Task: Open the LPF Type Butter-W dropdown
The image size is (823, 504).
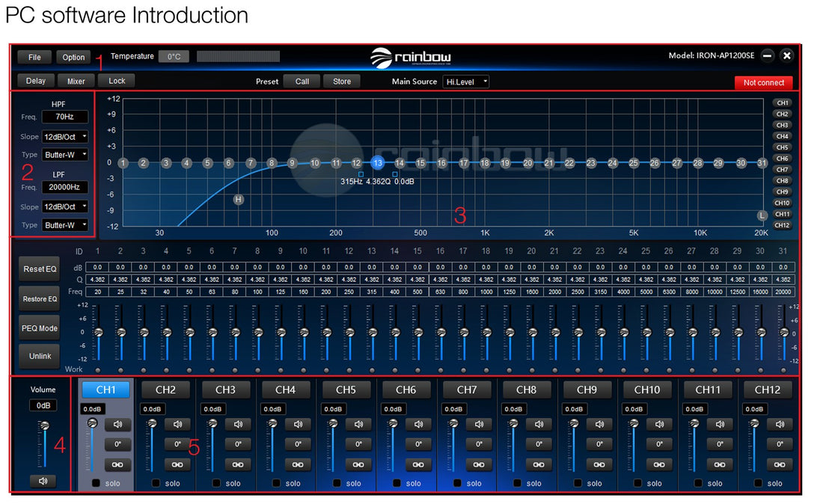Action: click(x=65, y=225)
